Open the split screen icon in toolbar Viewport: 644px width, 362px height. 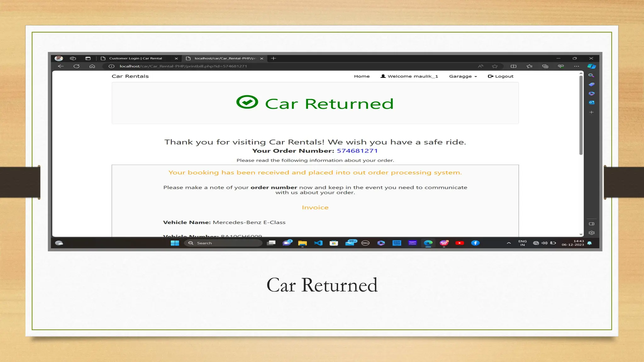(x=514, y=66)
